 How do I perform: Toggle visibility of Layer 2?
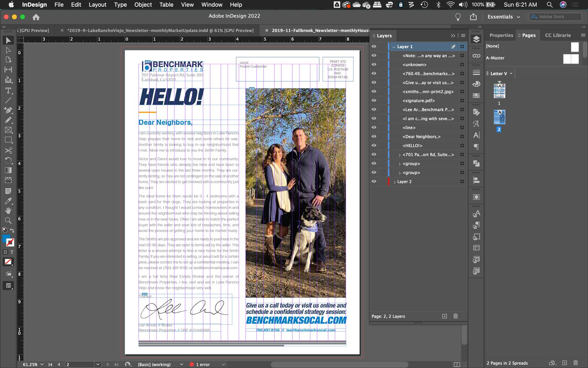[x=374, y=182]
